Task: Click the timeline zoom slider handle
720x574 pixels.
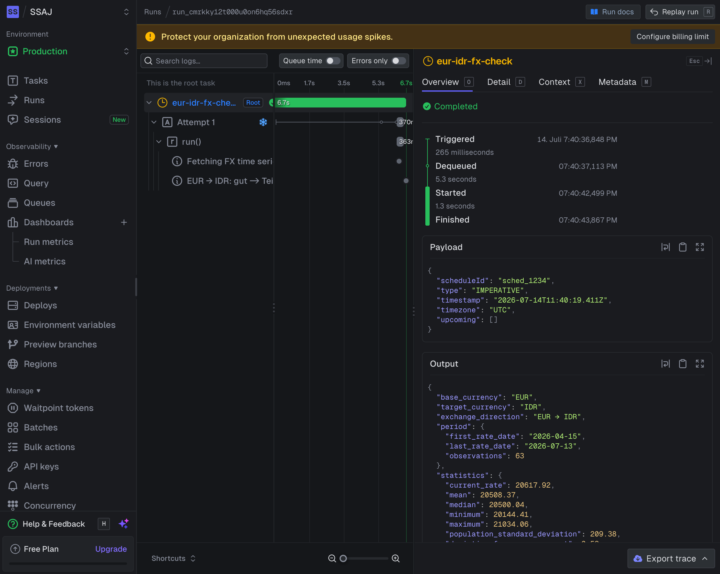Action: (x=343, y=558)
